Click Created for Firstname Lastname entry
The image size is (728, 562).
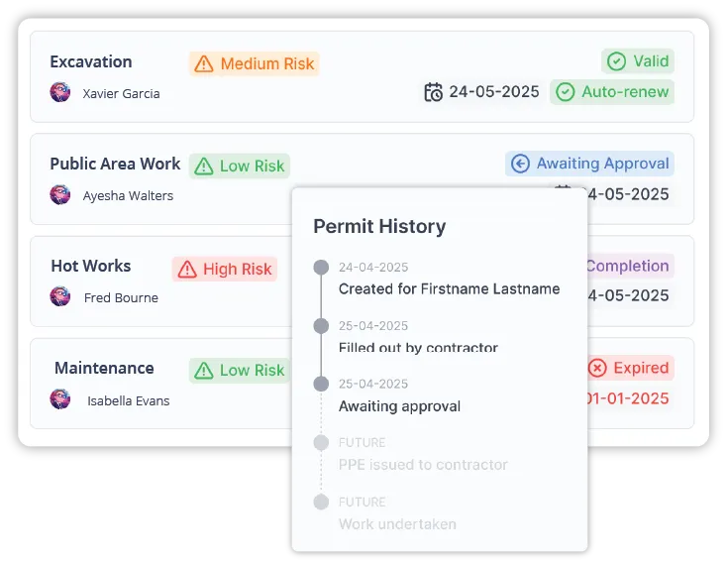coord(450,288)
